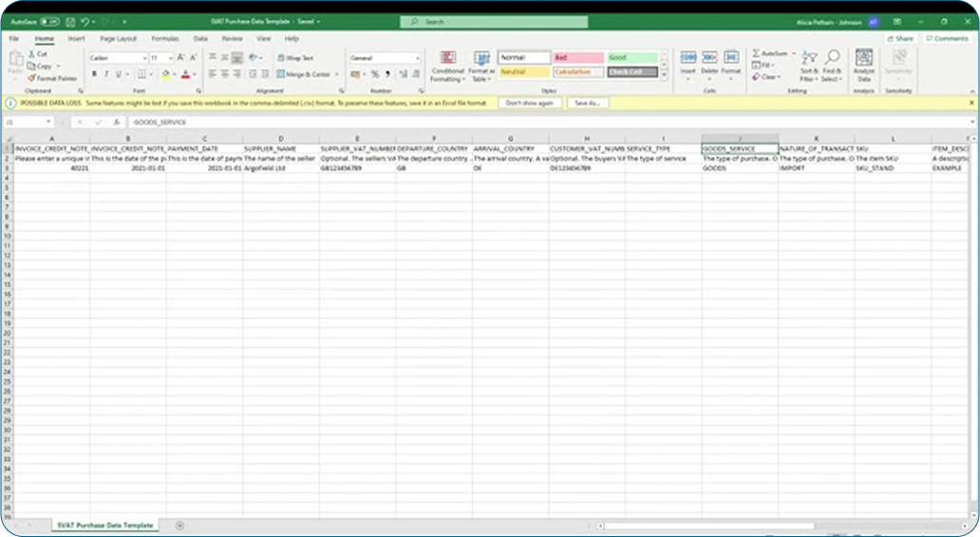Image resolution: width=980 pixels, height=537 pixels.
Task: Click the Cut scissors button
Action: (37, 54)
